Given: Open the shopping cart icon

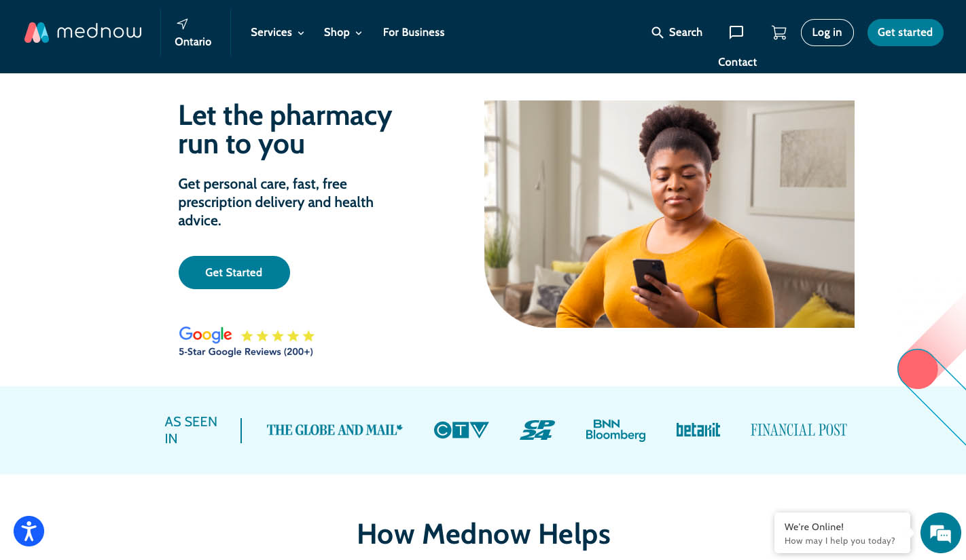Looking at the screenshot, I should (x=779, y=32).
